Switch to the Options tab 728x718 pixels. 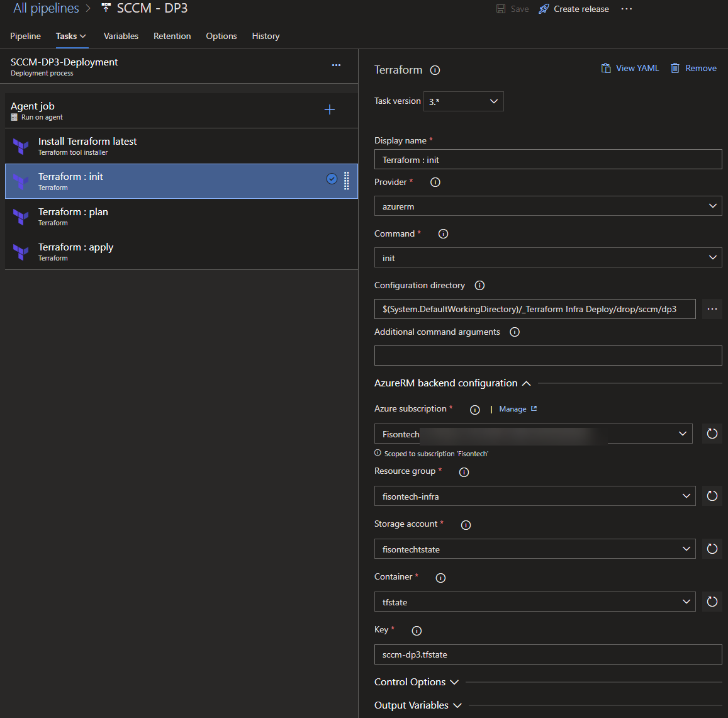(x=221, y=36)
